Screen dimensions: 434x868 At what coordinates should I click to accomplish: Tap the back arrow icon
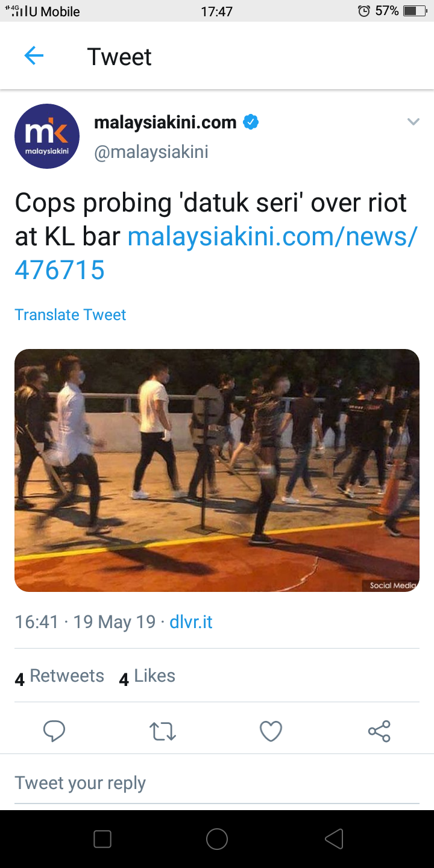point(34,56)
